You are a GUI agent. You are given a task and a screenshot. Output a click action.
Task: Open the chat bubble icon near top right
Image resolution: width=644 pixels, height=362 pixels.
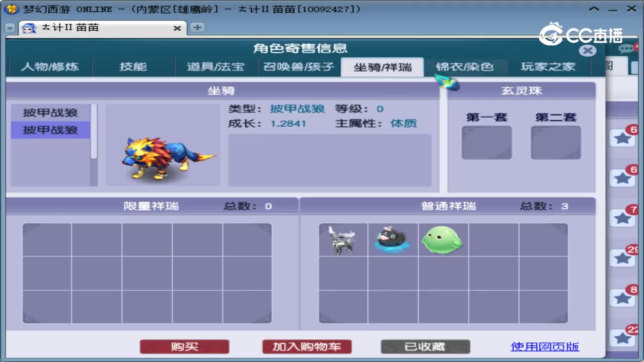point(625,48)
